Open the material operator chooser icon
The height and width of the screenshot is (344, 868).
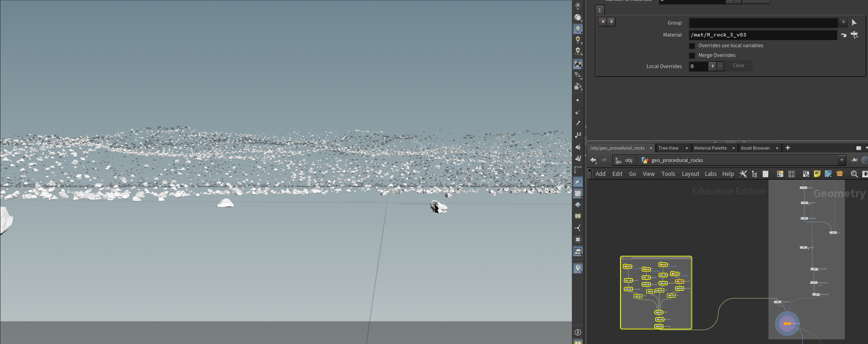[854, 35]
